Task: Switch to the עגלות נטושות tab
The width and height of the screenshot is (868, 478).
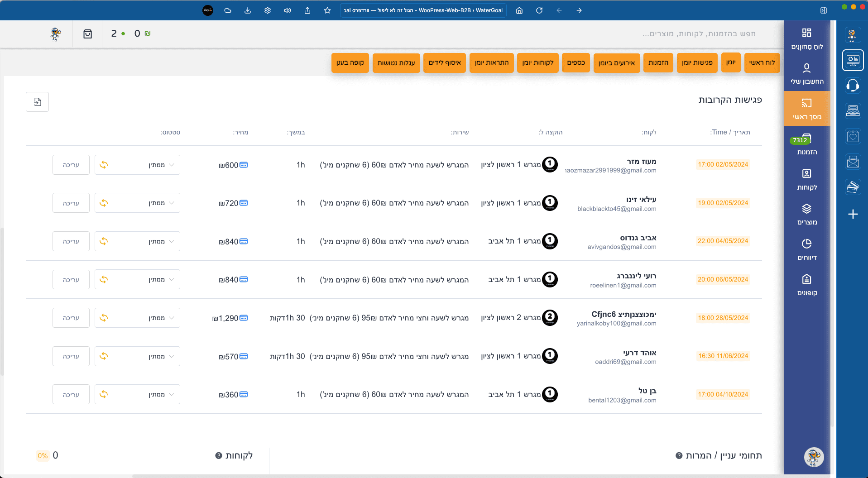Action: (396, 63)
